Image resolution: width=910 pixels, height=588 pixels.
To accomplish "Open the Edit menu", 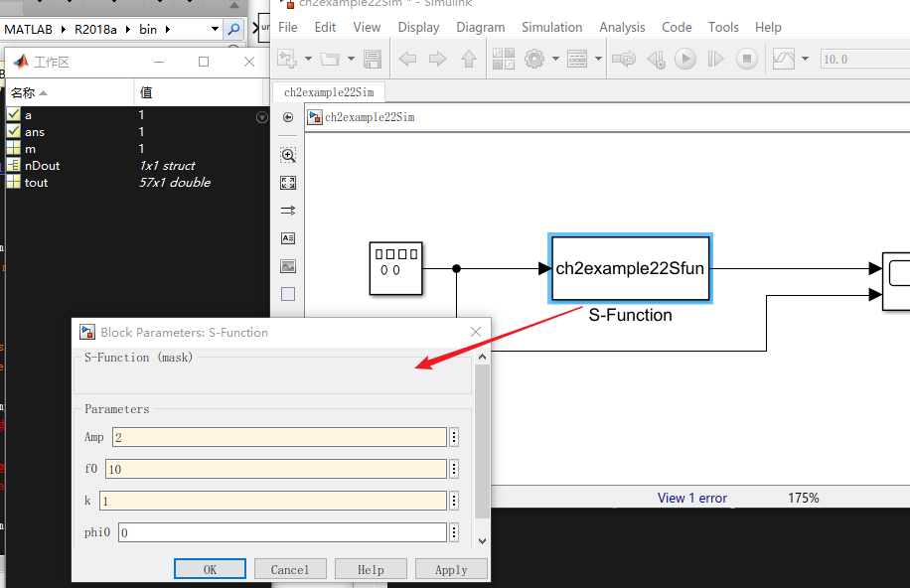I will pyautogui.click(x=325, y=27).
